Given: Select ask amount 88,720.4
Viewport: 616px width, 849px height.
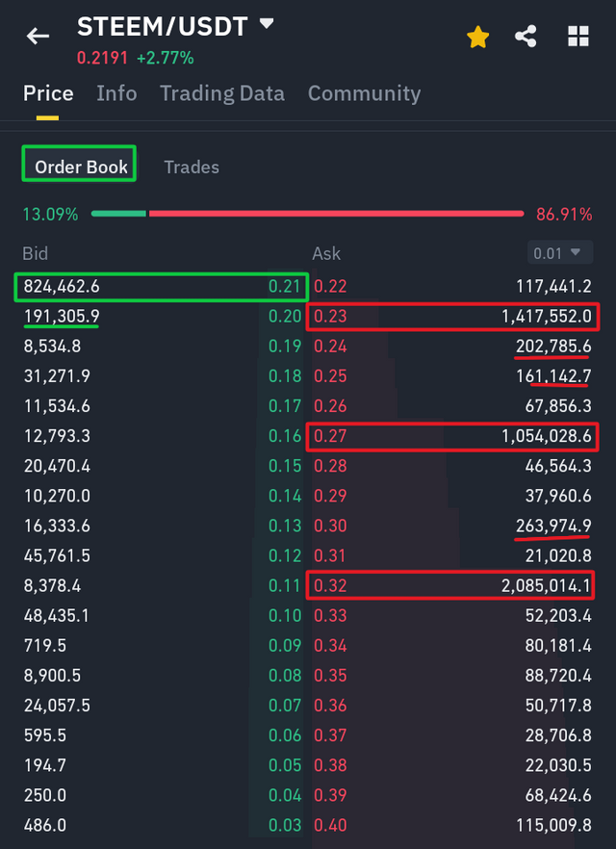Looking at the screenshot, I should pyautogui.click(x=558, y=676).
